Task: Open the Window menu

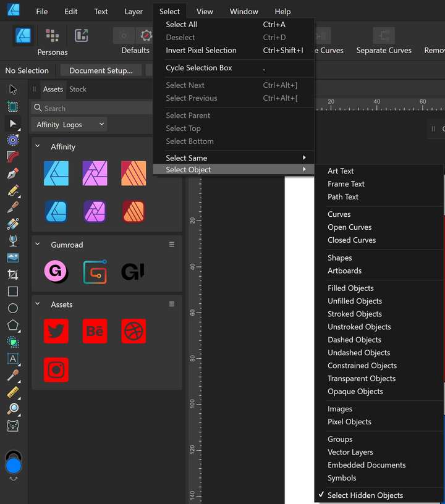Action: tap(244, 12)
